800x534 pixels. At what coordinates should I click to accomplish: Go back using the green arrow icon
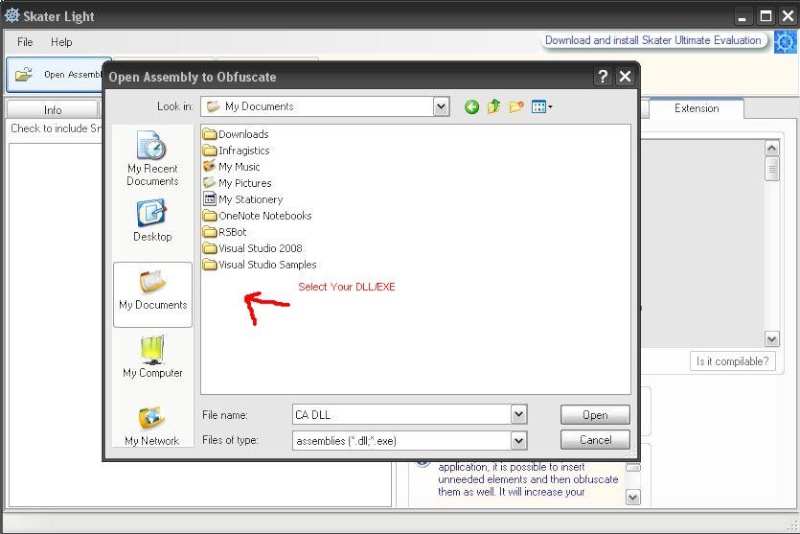pyautogui.click(x=472, y=107)
